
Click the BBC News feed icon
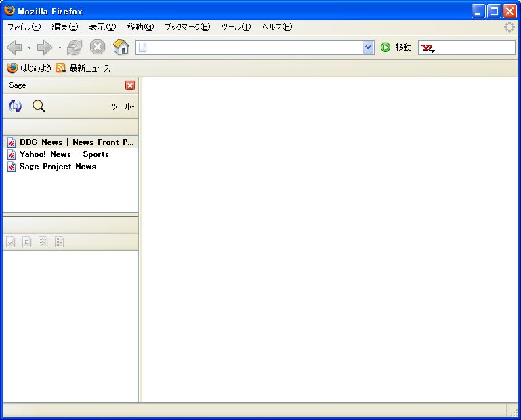click(12, 142)
